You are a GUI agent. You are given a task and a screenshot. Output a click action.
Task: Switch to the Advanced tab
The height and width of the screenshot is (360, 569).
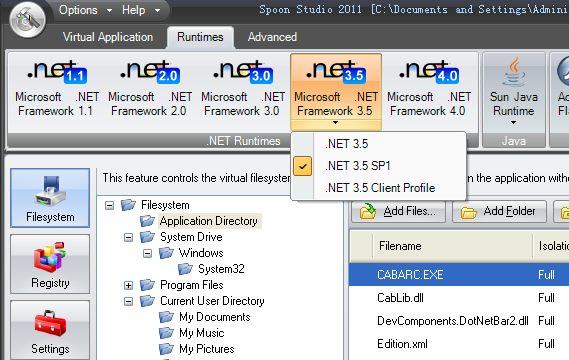click(272, 37)
